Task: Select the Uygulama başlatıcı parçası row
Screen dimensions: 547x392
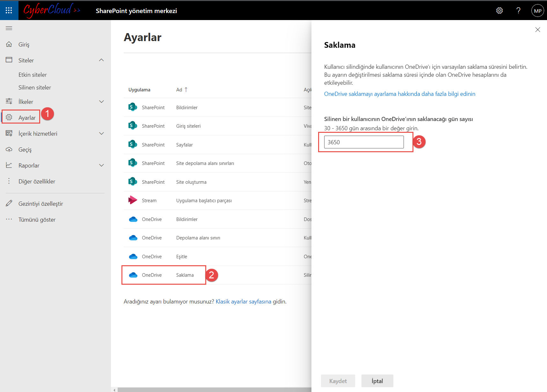Action: [217, 200]
